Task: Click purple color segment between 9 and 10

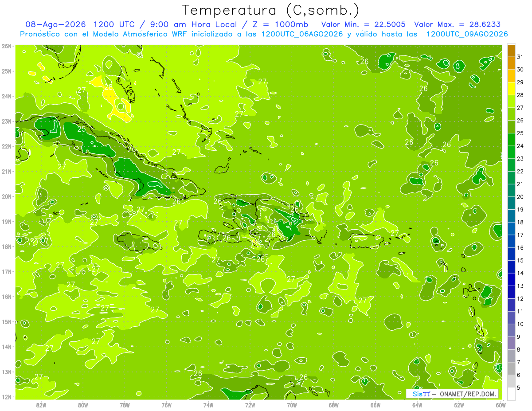Action: (511, 330)
